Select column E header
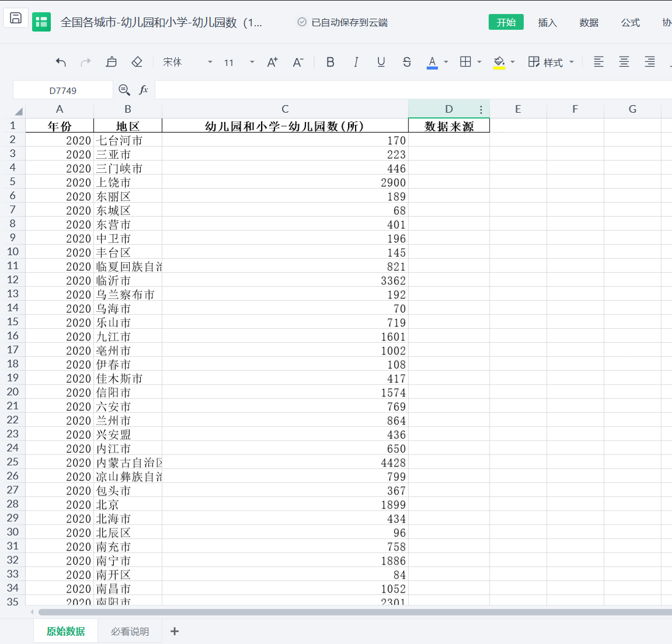This screenshot has width=672, height=644. tap(518, 109)
